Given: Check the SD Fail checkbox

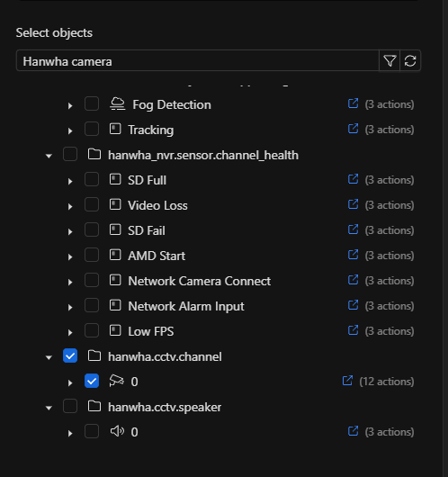Looking at the screenshot, I should [92, 229].
